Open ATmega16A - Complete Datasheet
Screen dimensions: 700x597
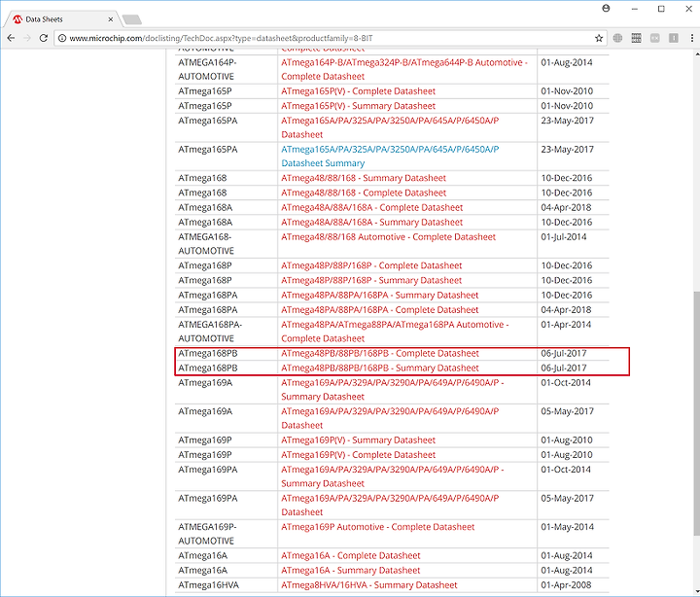[350, 555]
